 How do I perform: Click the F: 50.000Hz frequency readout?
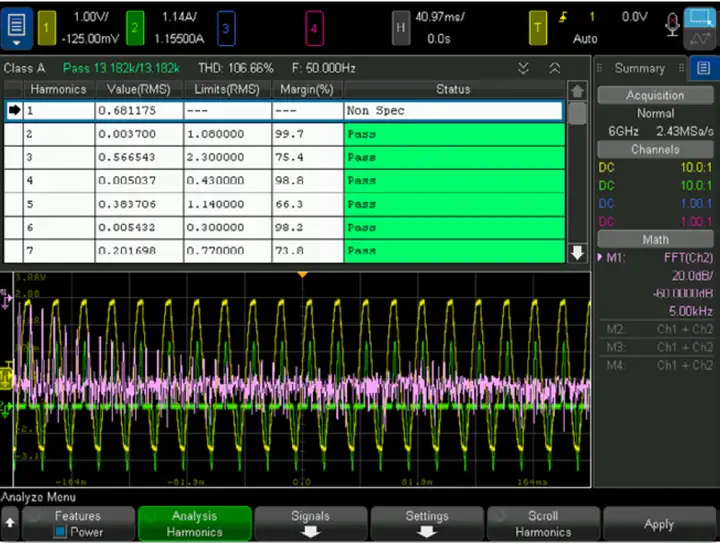(x=324, y=69)
